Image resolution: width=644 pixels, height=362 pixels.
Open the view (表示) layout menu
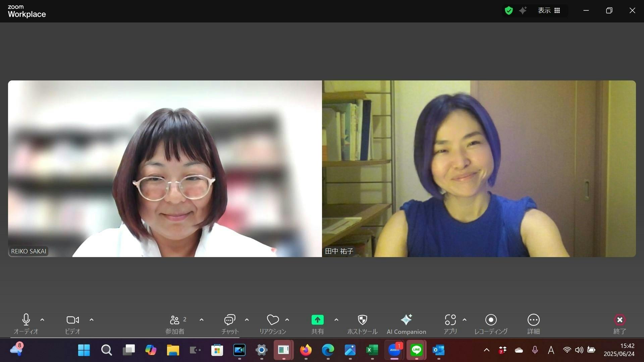(x=549, y=11)
